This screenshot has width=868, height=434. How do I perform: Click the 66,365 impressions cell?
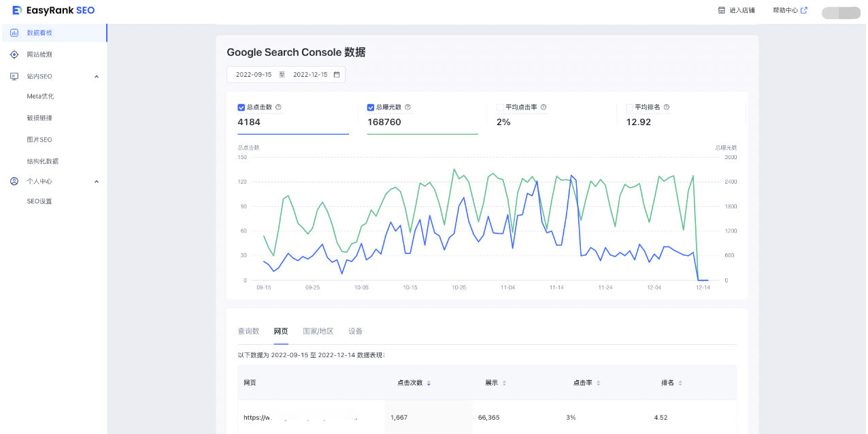point(488,417)
